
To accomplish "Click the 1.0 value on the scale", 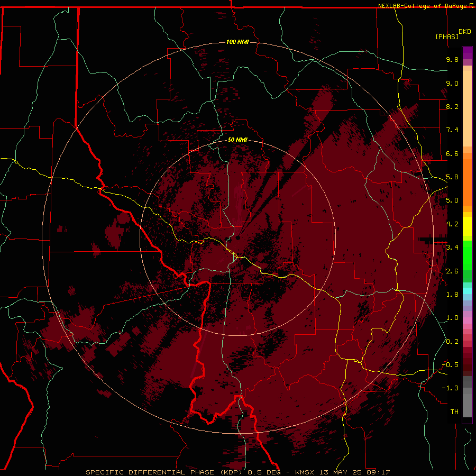I will [x=452, y=318].
